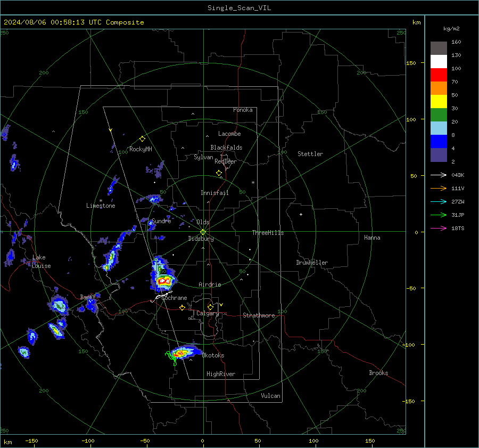Click the Cochrane label
479x448 pixels.
[174, 298]
